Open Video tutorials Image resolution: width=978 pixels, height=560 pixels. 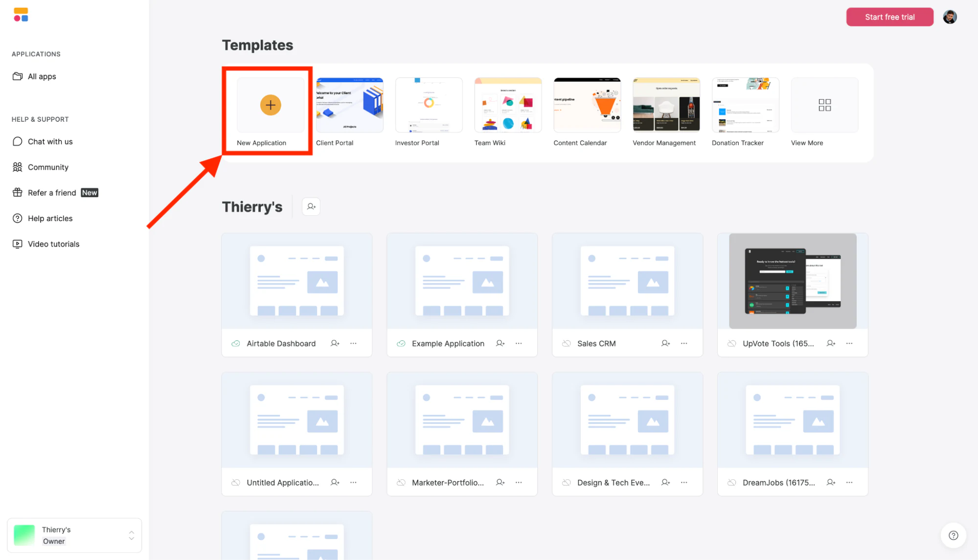click(x=46, y=244)
